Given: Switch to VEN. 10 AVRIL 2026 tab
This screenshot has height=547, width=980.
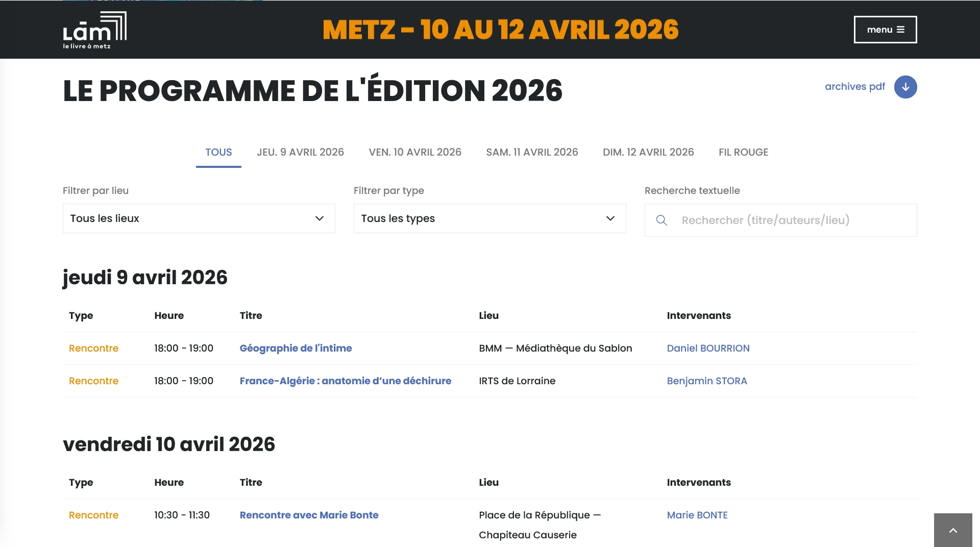Looking at the screenshot, I should 415,152.
